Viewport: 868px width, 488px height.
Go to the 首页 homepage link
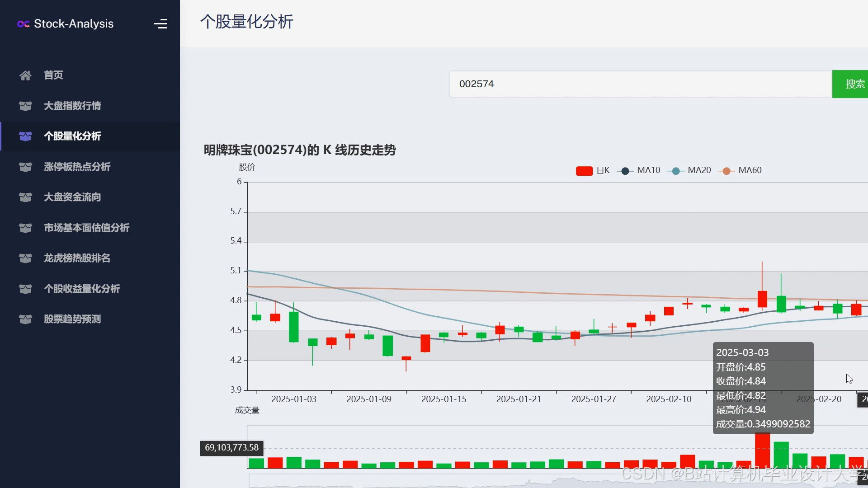pyautogui.click(x=52, y=75)
